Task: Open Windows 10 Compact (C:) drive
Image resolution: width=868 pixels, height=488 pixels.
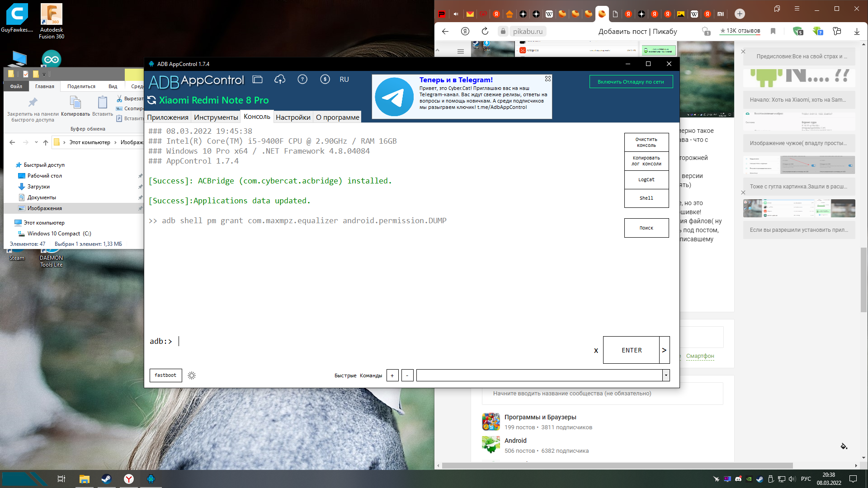Action: 59,234
